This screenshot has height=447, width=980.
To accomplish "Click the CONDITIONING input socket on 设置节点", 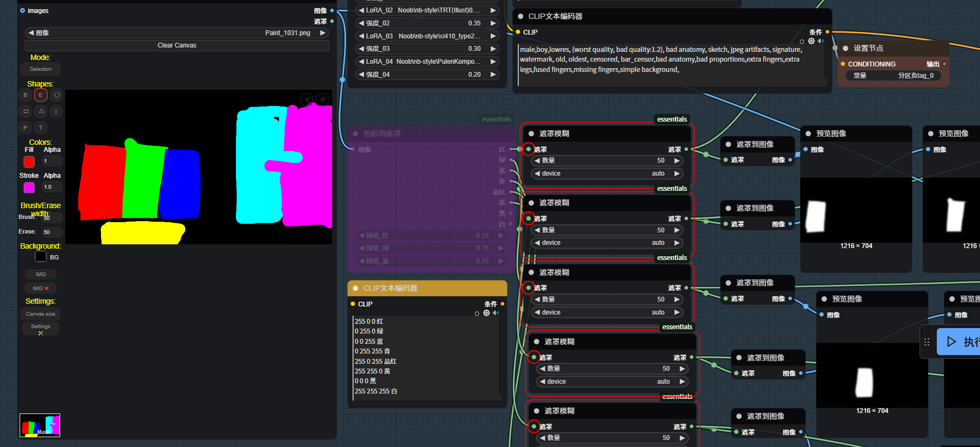I will point(843,64).
